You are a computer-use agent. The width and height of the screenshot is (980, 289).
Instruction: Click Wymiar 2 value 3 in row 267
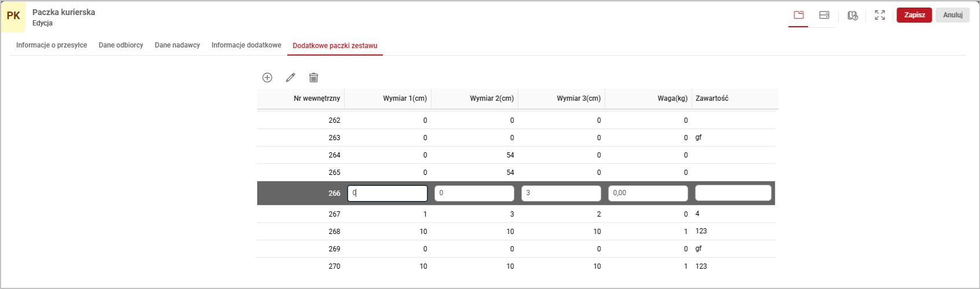click(512, 214)
